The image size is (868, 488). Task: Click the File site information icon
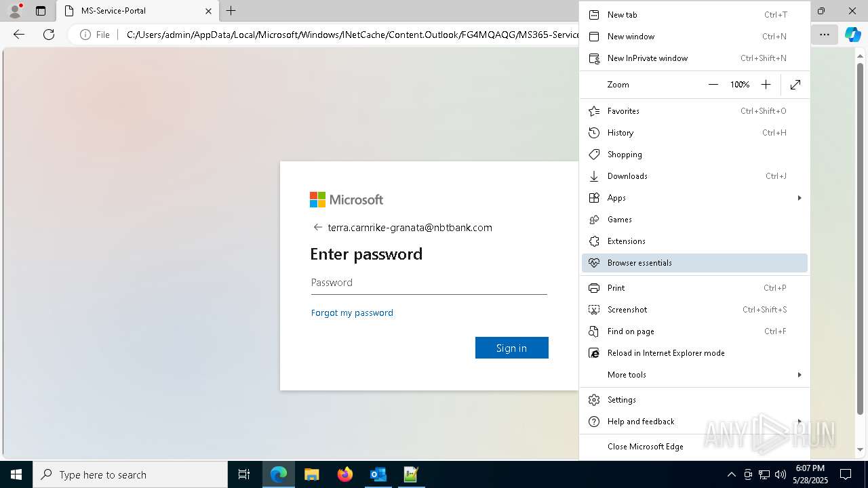click(x=95, y=35)
